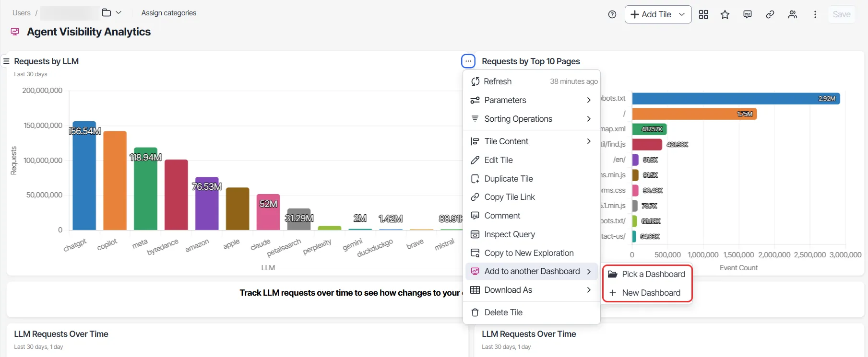Click the folder icon in breadcrumb
Image resolution: width=868 pixels, height=357 pixels.
click(107, 13)
